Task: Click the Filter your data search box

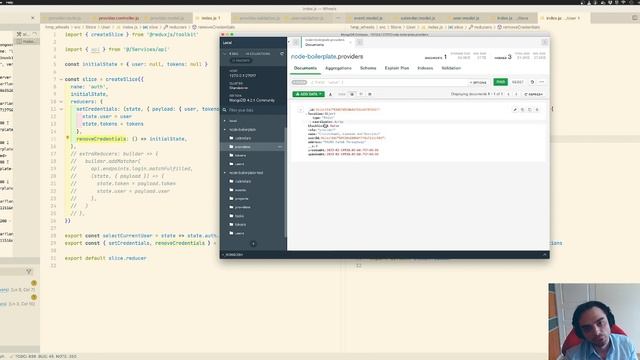Action: pyautogui.click(x=253, y=110)
